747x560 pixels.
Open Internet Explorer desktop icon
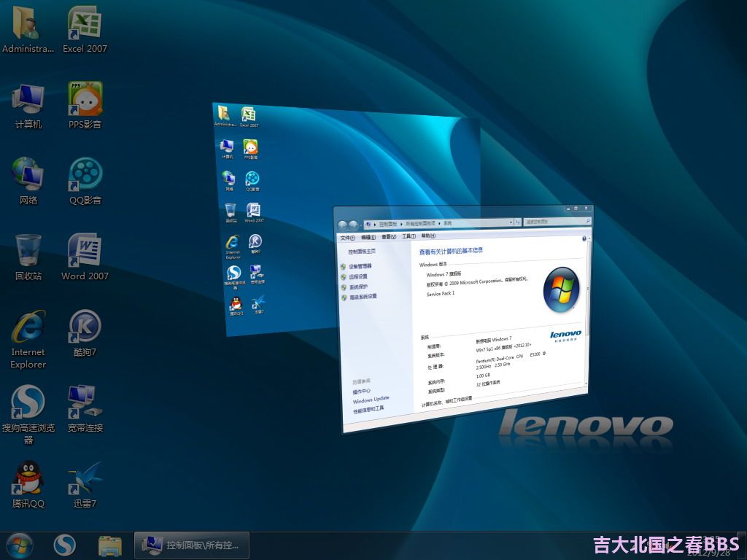[28, 339]
